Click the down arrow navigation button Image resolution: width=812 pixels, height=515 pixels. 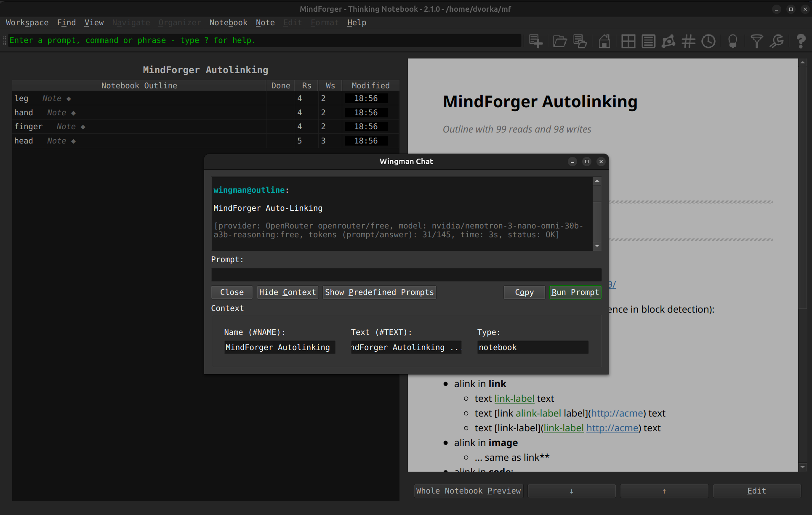(572, 491)
